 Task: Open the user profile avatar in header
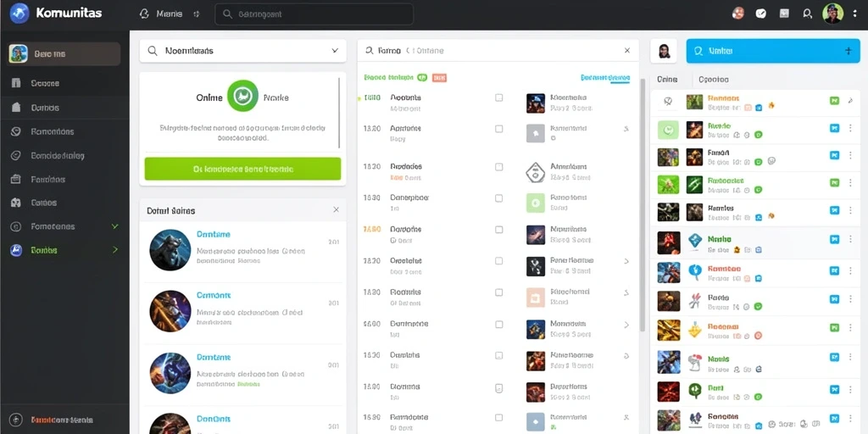832,14
